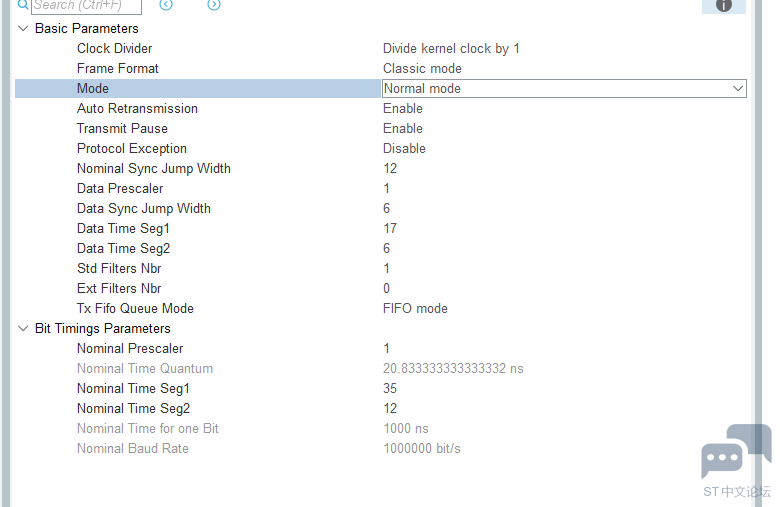
Task: Click Auto Retransmission 'Enable' value
Action: (402, 108)
